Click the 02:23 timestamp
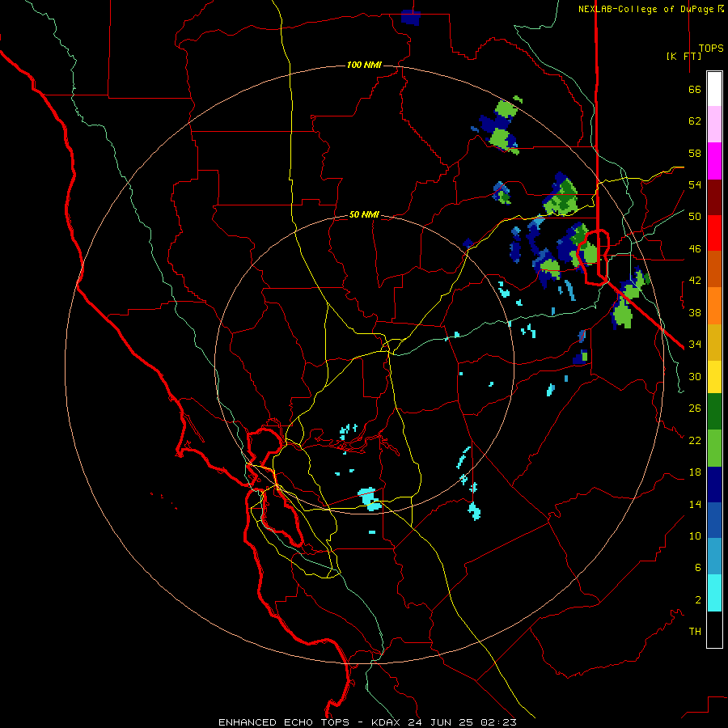The height and width of the screenshot is (728, 728). (x=498, y=722)
